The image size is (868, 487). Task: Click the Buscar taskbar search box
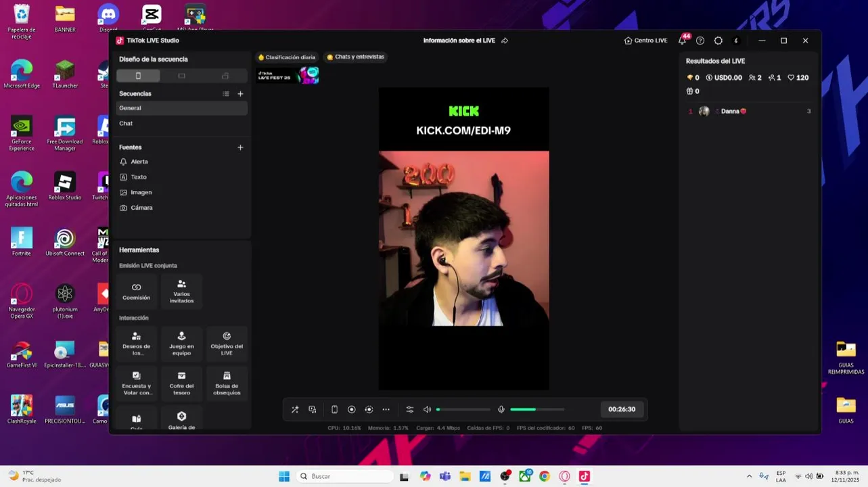[x=344, y=476]
